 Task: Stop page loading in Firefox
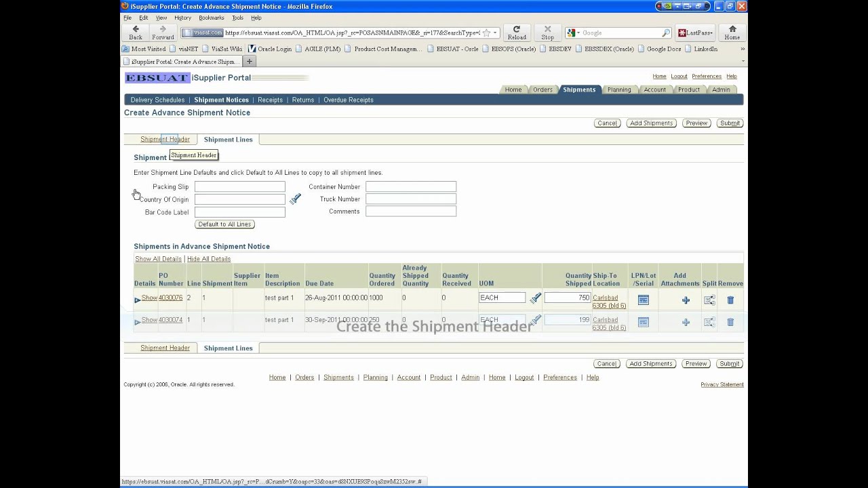coord(548,33)
